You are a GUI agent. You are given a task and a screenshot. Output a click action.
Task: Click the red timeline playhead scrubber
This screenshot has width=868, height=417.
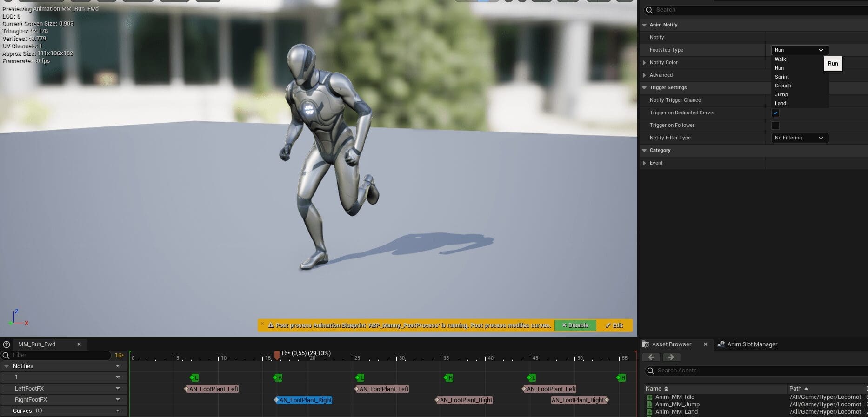pos(277,355)
